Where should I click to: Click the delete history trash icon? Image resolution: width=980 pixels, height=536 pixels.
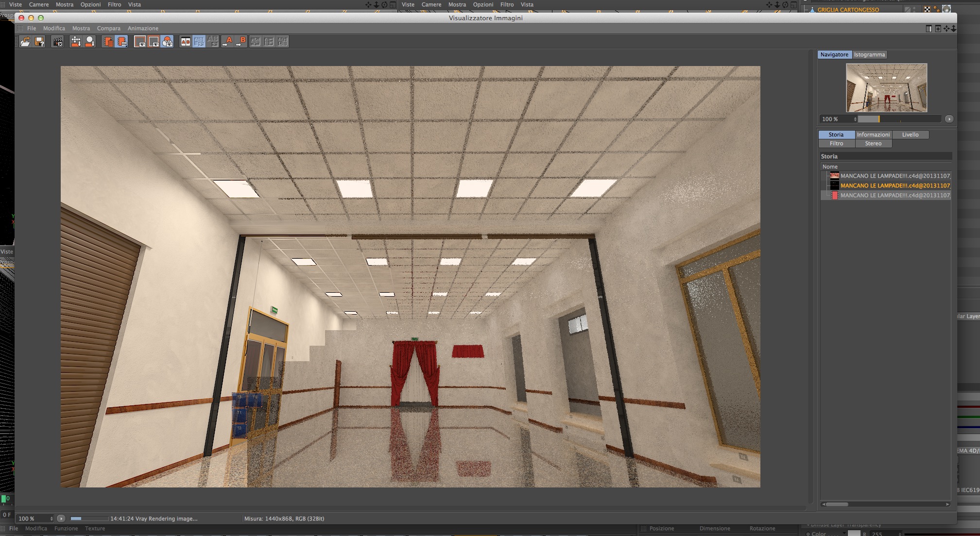tap(108, 42)
